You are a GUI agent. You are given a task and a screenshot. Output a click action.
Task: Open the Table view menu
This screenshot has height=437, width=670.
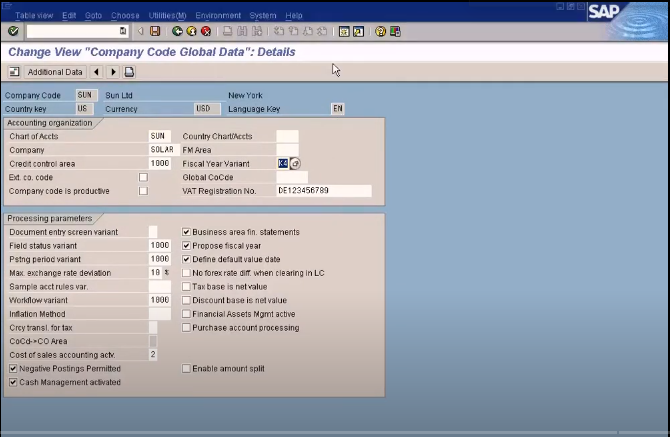pos(34,15)
